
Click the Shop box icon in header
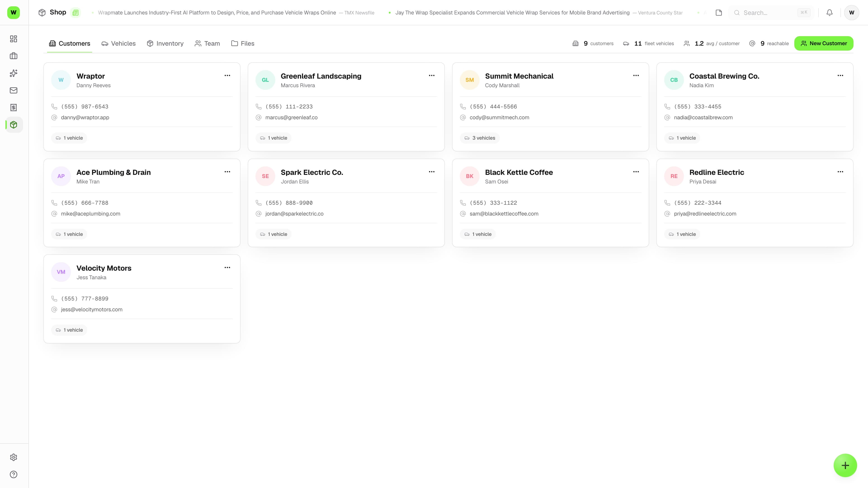(x=42, y=12)
